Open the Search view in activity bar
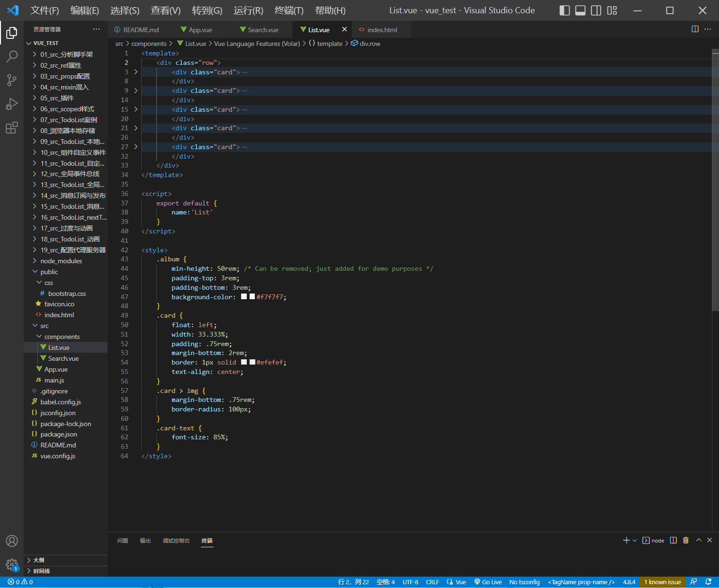This screenshot has width=719, height=588. pyautogui.click(x=12, y=56)
